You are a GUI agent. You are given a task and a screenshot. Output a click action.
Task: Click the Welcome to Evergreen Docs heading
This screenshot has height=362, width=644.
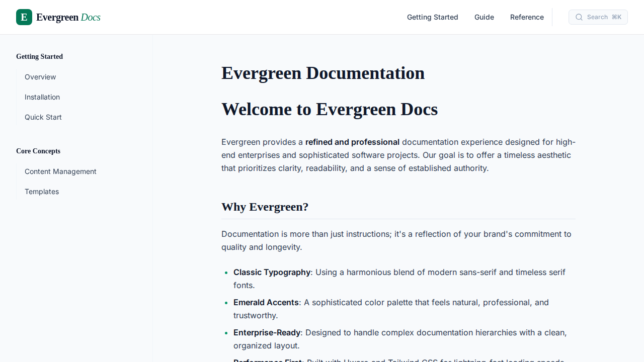[x=330, y=109]
